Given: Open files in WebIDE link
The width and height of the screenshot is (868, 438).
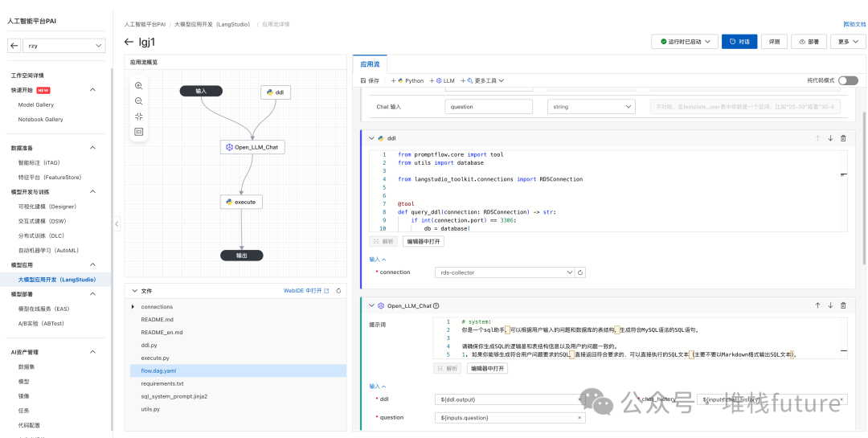Looking at the screenshot, I should [x=306, y=291].
